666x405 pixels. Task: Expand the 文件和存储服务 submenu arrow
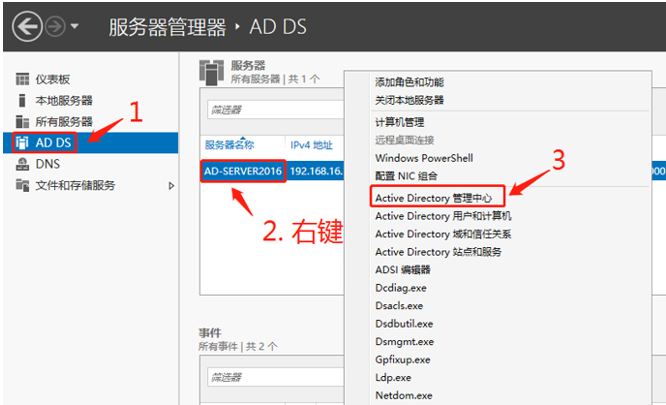tap(171, 186)
